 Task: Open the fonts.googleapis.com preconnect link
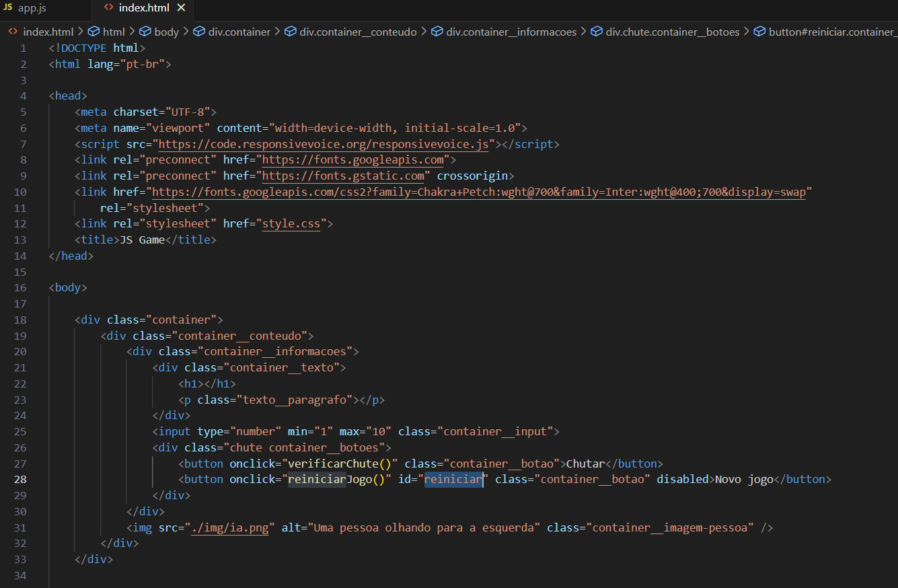(x=352, y=160)
